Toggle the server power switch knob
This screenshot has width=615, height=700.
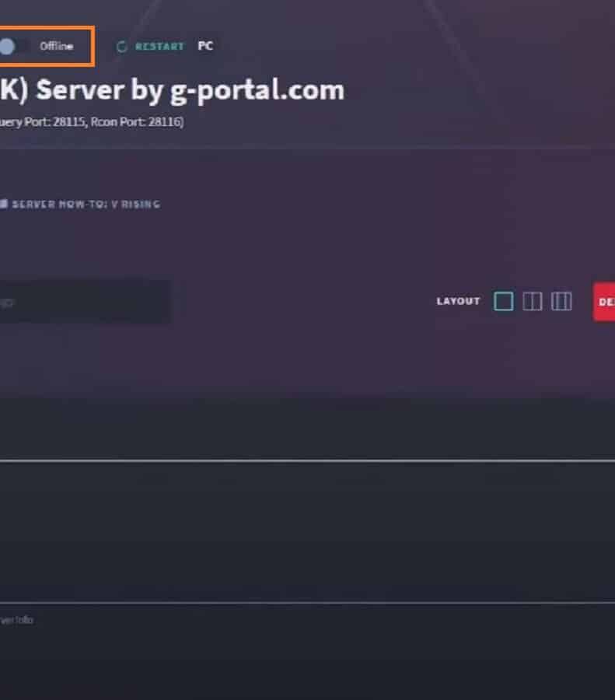tap(7, 47)
